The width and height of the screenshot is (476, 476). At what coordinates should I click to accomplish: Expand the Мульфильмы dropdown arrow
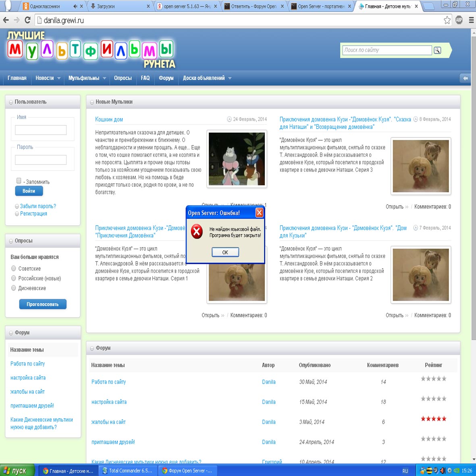point(104,79)
